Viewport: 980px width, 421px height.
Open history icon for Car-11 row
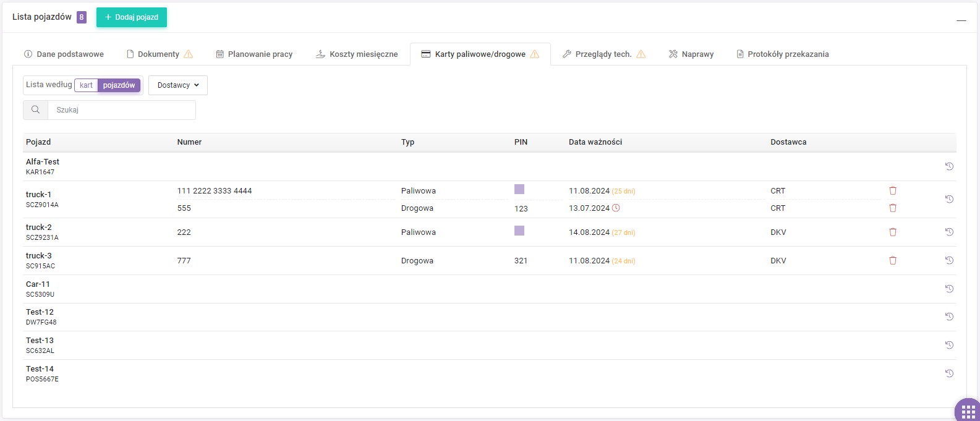click(x=949, y=289)
